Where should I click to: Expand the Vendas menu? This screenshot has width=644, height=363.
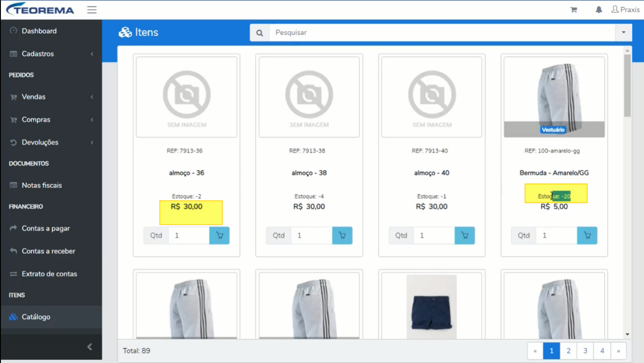tap(51, 97)
